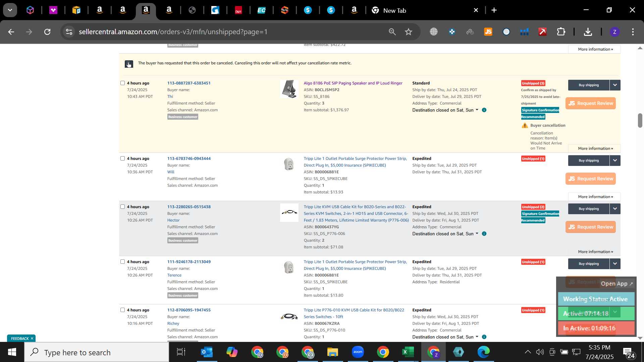Close the FEEDBACK tab with X
Viewport: 644px width, 362px height.
pyautogui.click(x=32, y=339)
